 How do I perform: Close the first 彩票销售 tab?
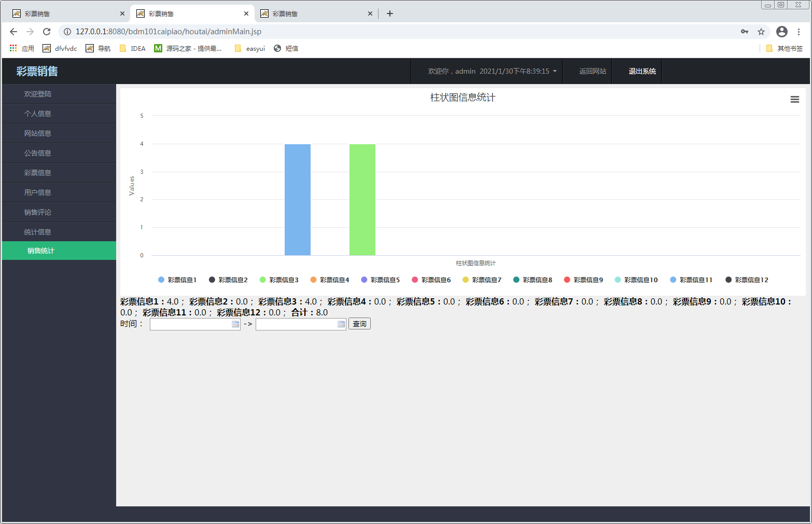point(122,13)
